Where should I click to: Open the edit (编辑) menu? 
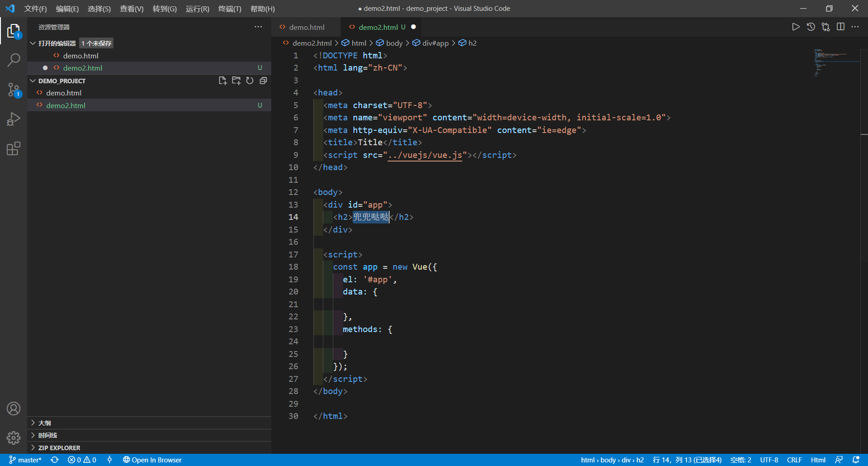67,9
